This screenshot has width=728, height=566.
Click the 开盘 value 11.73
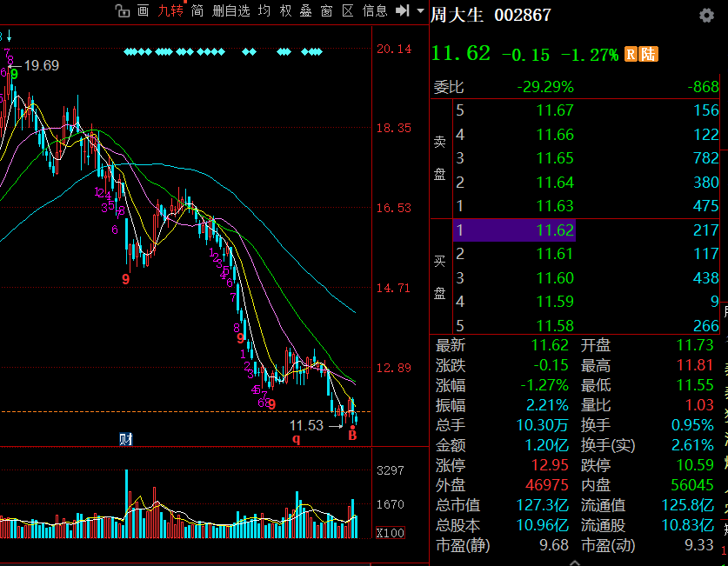tap(695, 345)
